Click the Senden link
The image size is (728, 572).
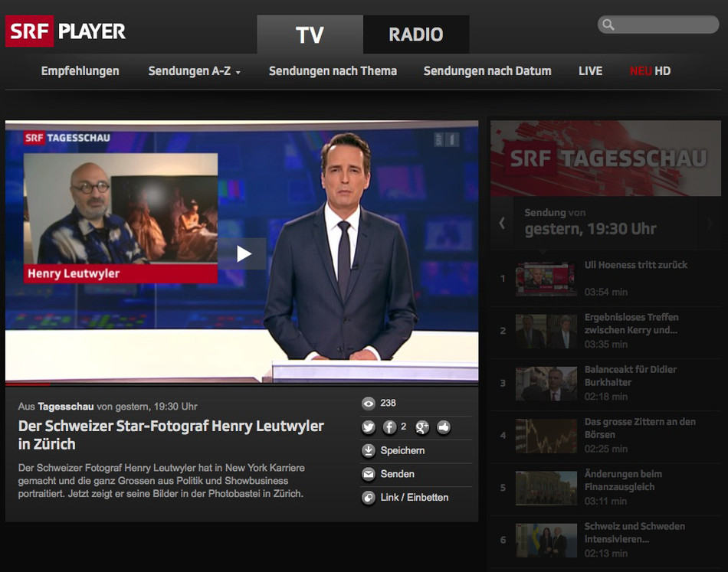(x=398, y=474)
